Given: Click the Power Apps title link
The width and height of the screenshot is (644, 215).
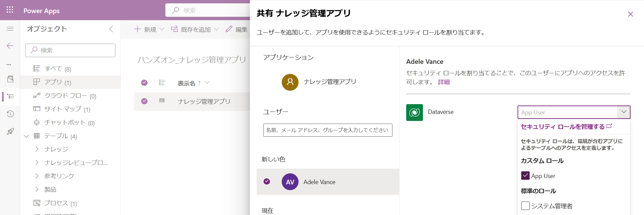Looking at the screenshot, I should [42, 11].
